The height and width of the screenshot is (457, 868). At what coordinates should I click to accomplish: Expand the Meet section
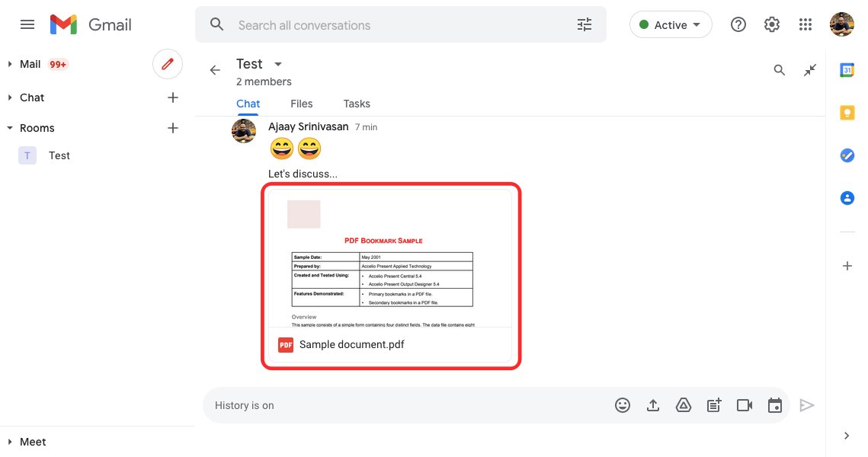(x=11, y=442)
